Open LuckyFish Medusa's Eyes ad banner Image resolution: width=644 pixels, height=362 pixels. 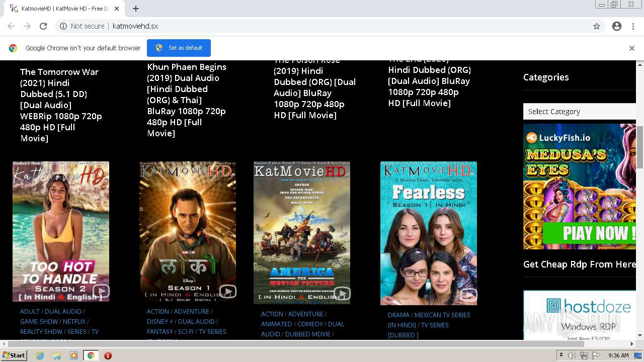click(x=580, y=186)
